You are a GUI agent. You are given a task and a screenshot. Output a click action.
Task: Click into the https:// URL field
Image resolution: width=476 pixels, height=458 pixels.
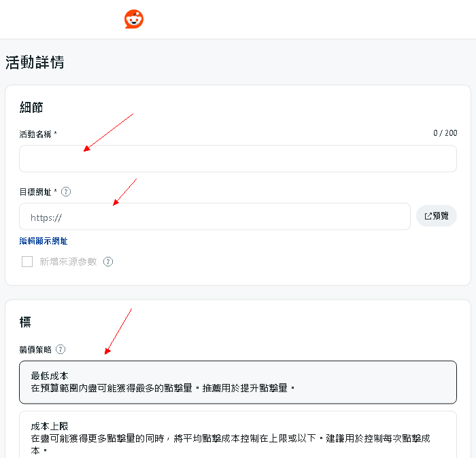214,217
